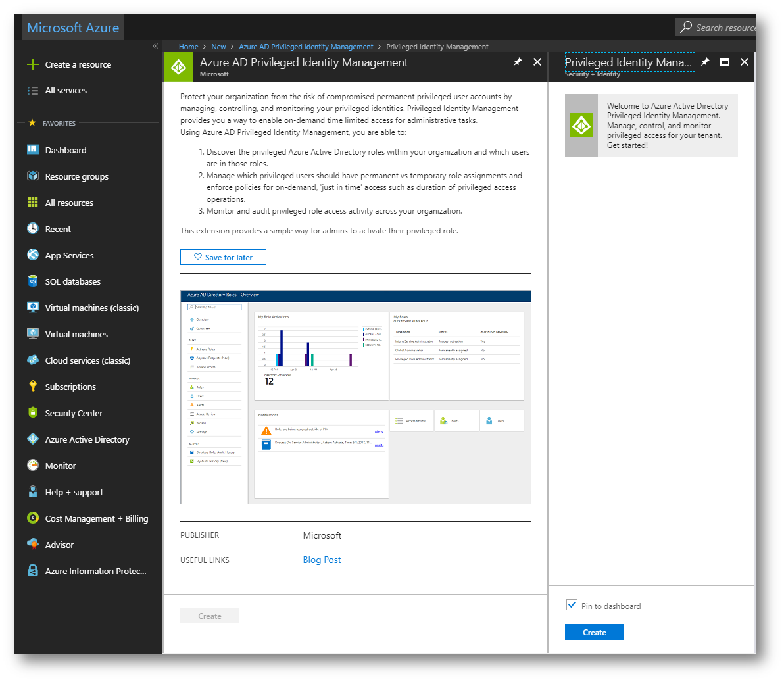784x682 pixels.
Task: Select the Resource groups menu label
Action: click(76, 176)
